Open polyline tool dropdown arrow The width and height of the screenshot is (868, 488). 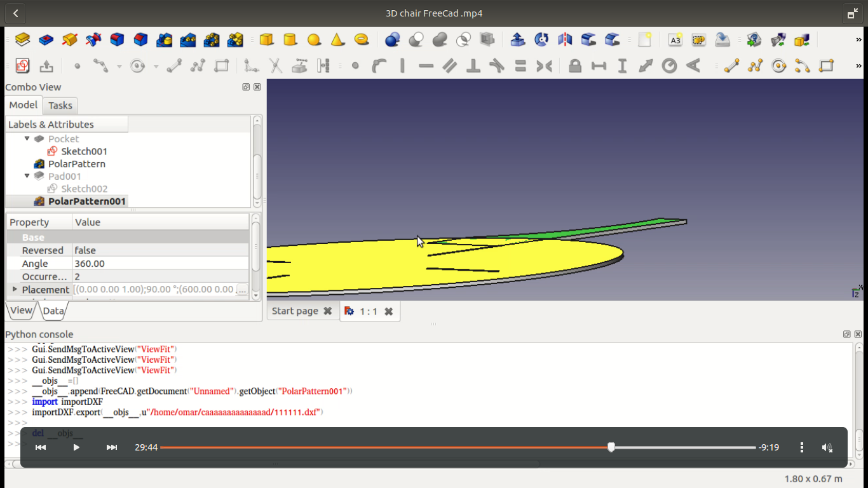click(119, 66)
